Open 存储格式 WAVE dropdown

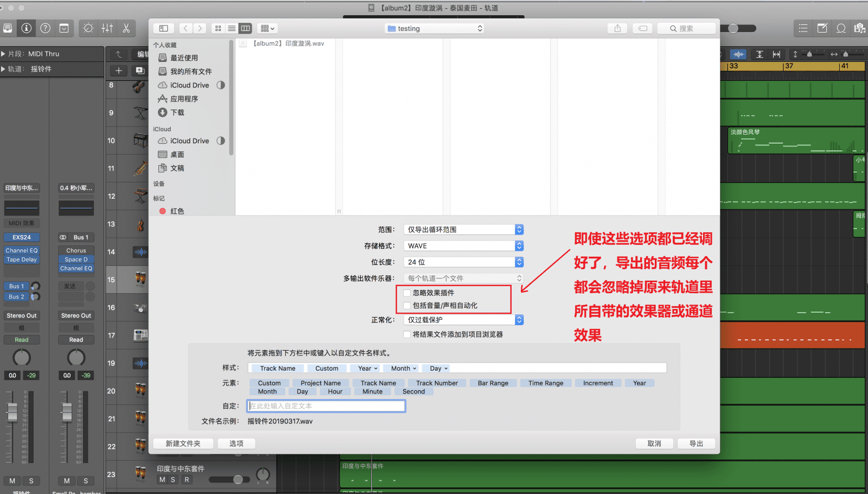pos(464,246)
